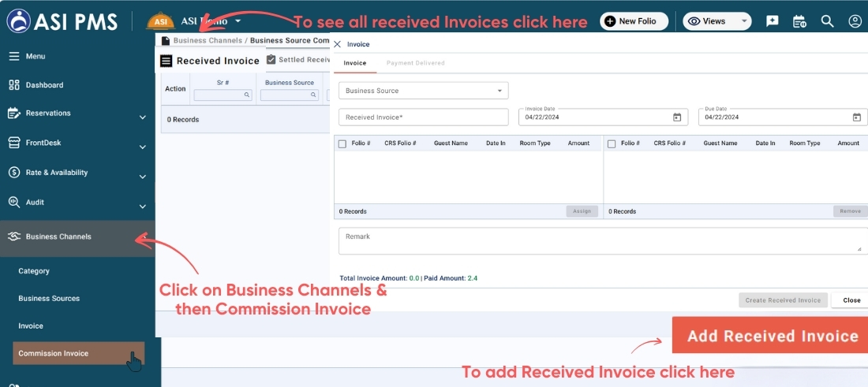Click the search magnifier icon in top bar
The width and height of the screenshot is (868, 387).
coord(827,21)
